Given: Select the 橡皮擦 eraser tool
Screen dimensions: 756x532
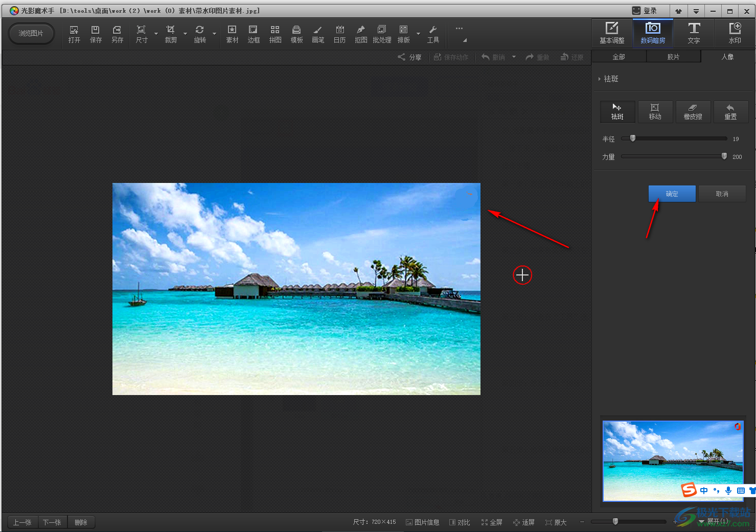Looking at the screenshot, I should click(693, 111).
